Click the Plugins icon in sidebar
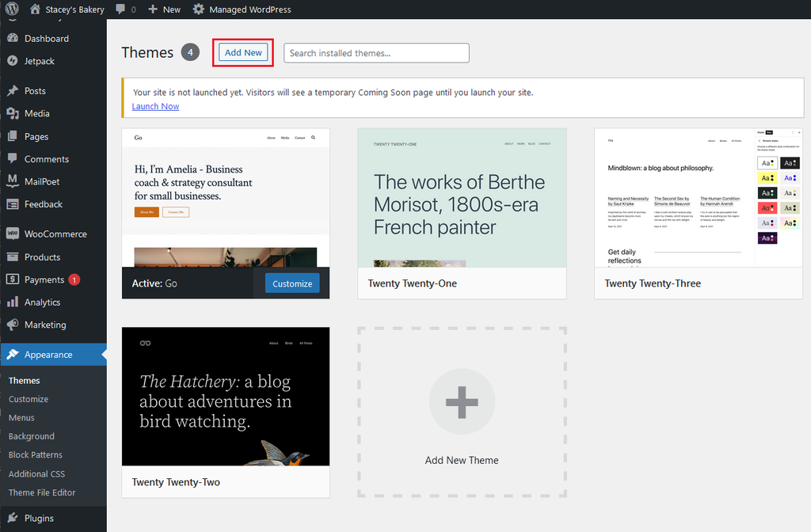This screenshot has height=532, width=811. (13, 519)
